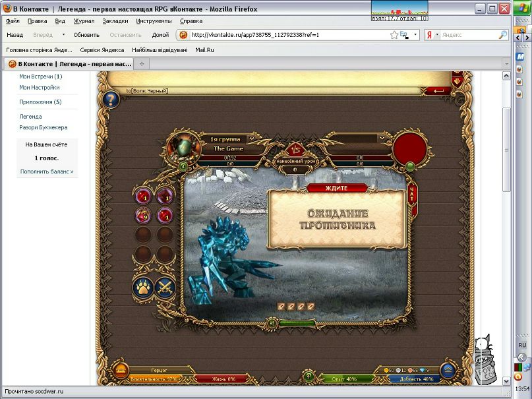532x399 pixels.
Task: Open the game help question mark
Action: click(x=110, y=100)
